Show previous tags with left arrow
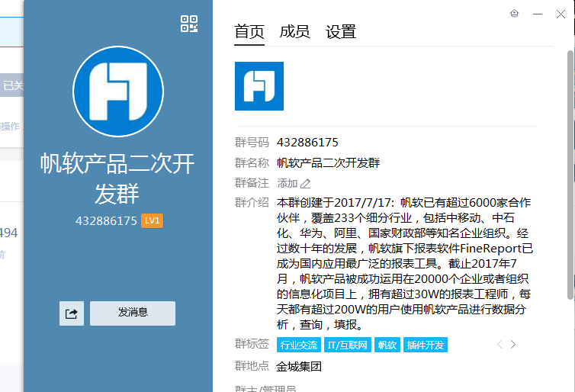 coord(500,344)
